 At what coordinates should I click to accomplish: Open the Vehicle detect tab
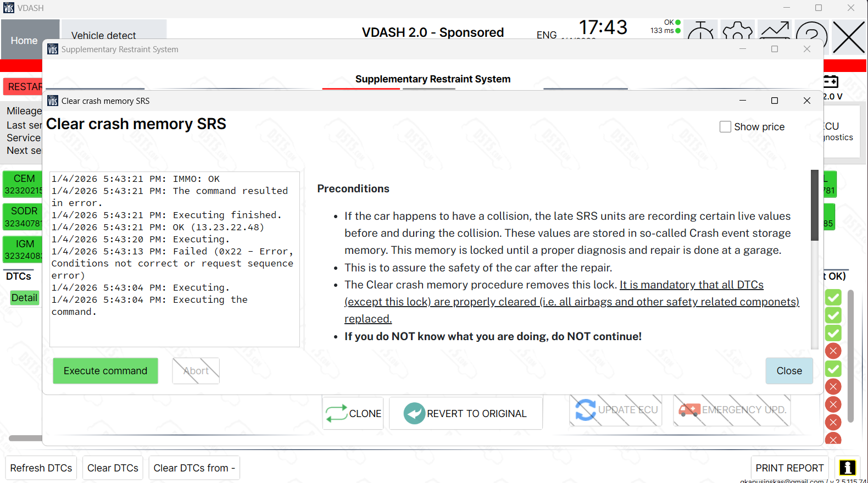[x=103, y=34]
